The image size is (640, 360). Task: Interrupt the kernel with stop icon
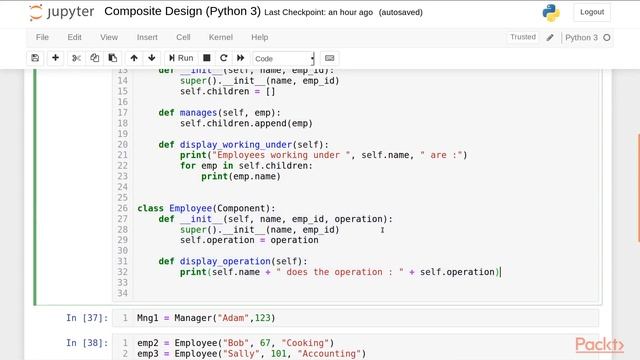[207, 58]
